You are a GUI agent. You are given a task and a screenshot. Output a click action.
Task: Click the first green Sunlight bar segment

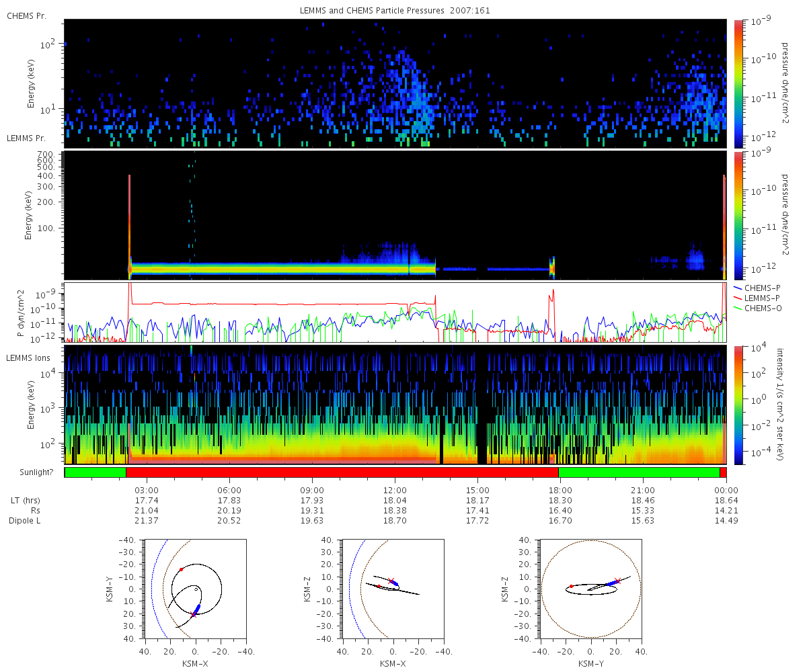(95, 472)
